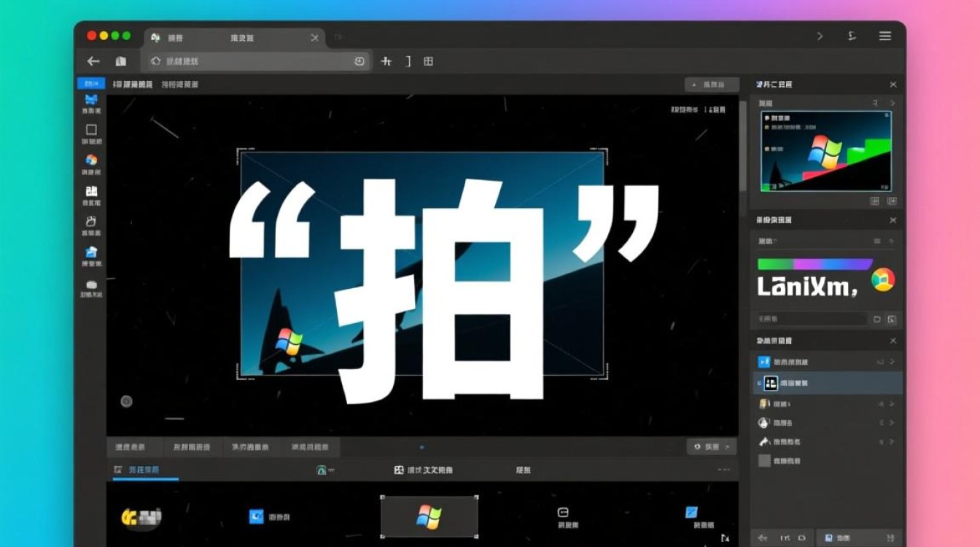Screen dimensions: 980x547
Task: Toggle visibility of the currently selected layer
Action: [x=759, y=383]
